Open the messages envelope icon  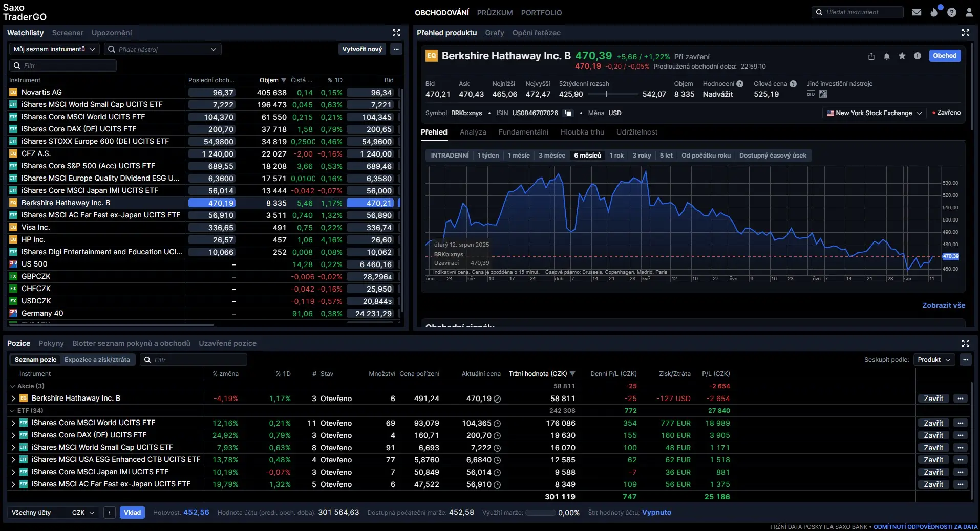click(917, 12)
